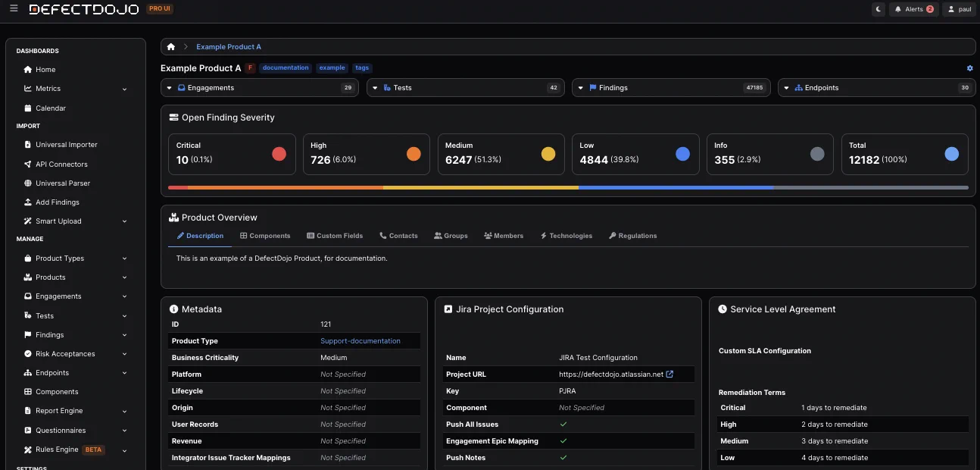
Task: Open Calendar in sidebar
Action: click(50, 108)
